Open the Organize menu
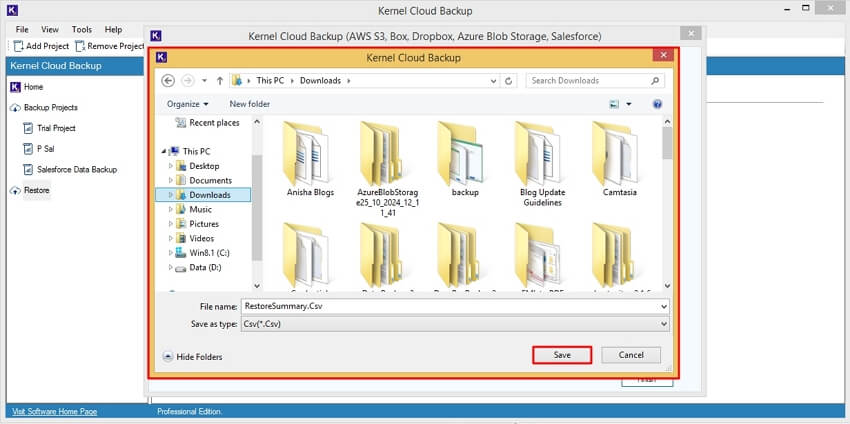The image size is (850, 424). pos(188,104)
